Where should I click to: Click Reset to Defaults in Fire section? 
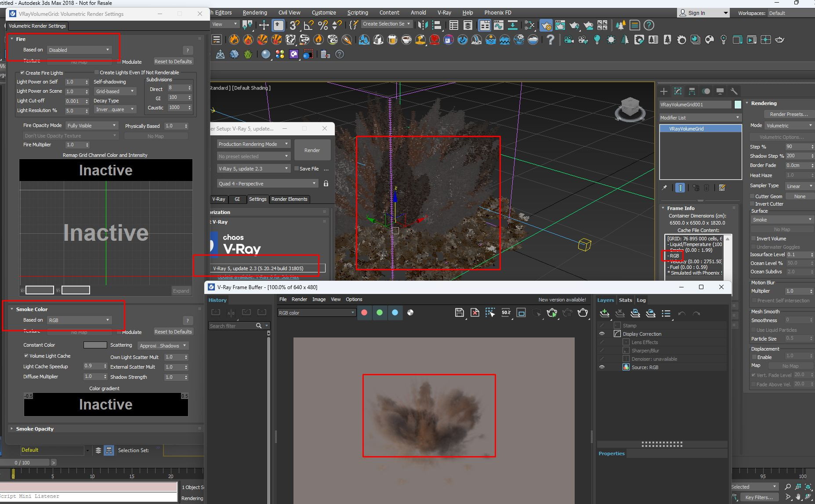(173, 62)
